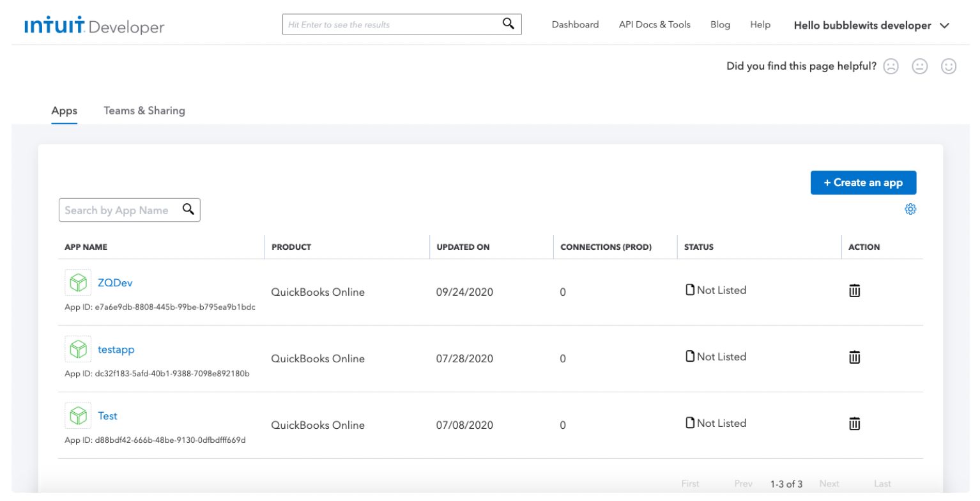
Task: Click the connections count 0 in the Test row
Action: tap(563, 425)
